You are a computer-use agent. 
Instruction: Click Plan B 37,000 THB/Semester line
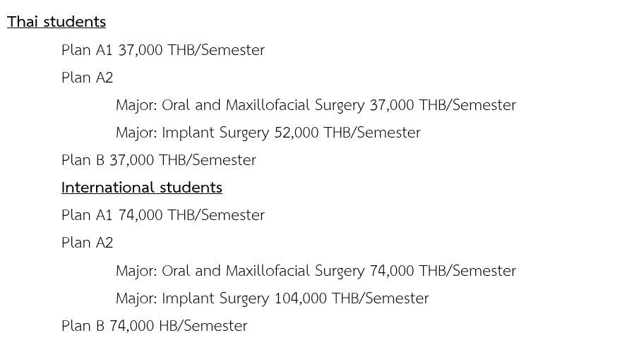[159, 160]
